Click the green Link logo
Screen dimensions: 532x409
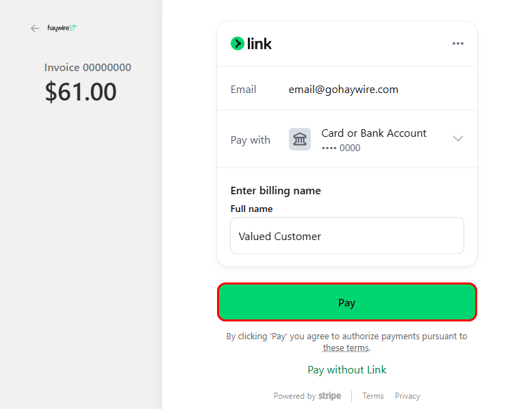pyautogui.click(x=251, y=44)
